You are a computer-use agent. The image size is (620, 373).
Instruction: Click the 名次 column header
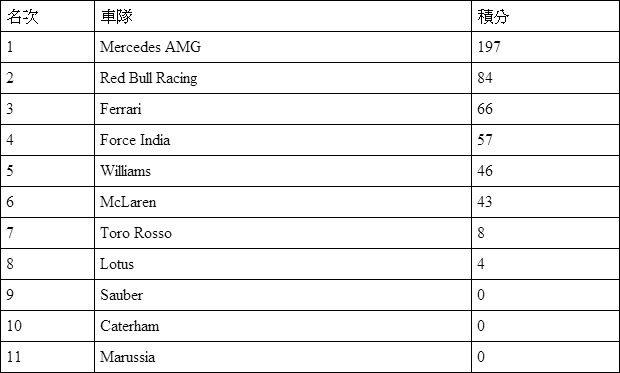pos(47,16)
